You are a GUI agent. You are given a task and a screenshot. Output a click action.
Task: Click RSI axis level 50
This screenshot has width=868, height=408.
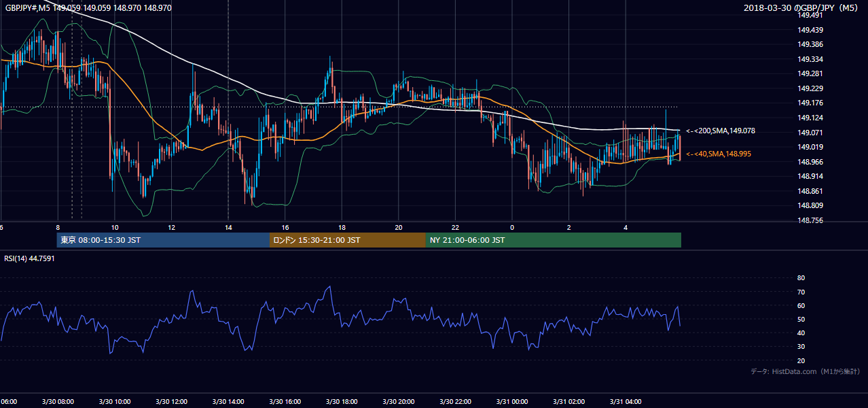(801, 319)
